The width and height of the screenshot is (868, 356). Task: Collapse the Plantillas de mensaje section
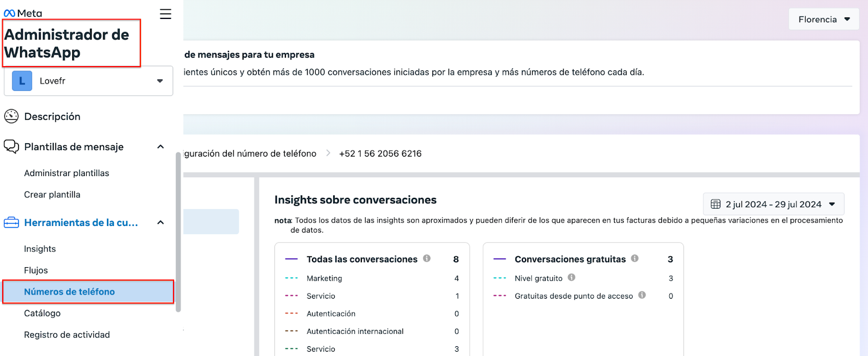[161, 147]
